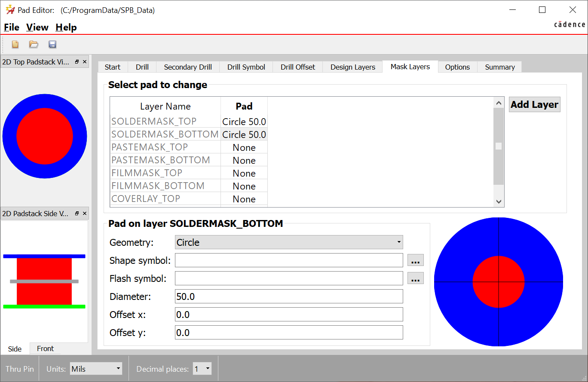Viewport: 588px width, 382px height.
Task: Switch to the Drill tab
Action: 142,67
